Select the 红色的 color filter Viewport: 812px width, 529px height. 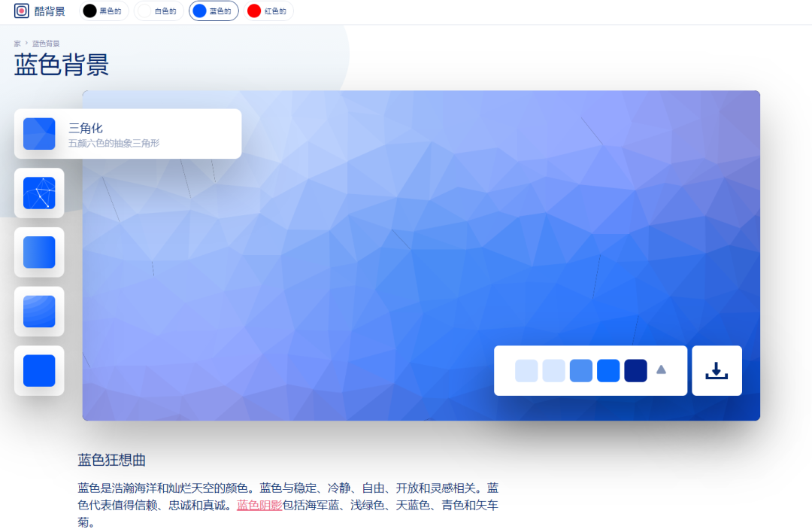(268, 11)
